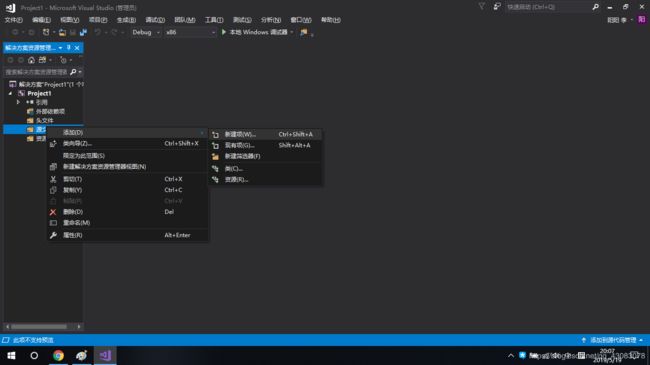The width and height of the screenshot is (650, 365).
Task: Click Solution Explorer's pending changes filter icon
Action: pos(63,60)
